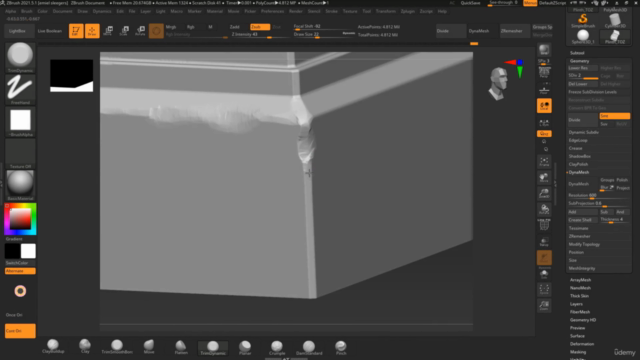Pick a color in the color picker square
Screen dimensions: 640x360
pyautogui.click(x=20, y=219)
